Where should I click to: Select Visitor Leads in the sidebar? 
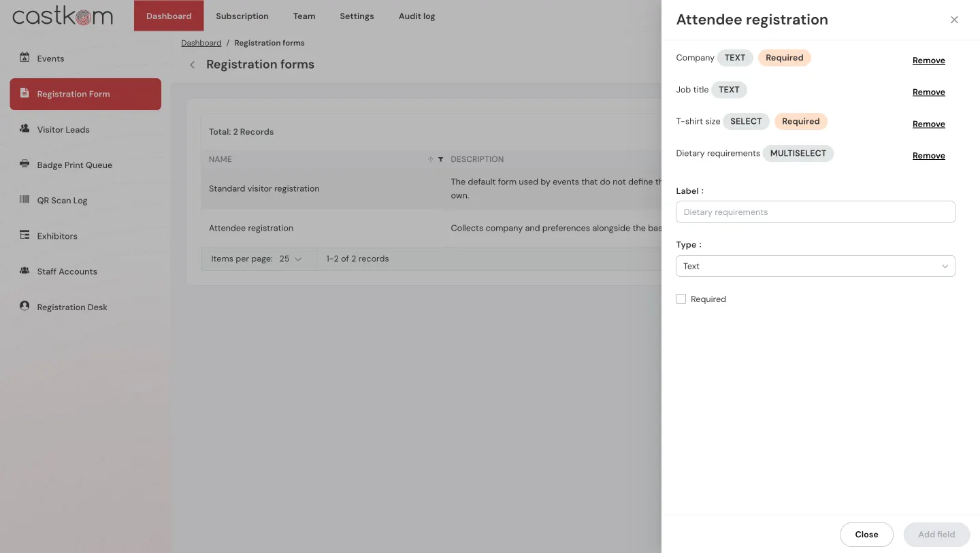click(x=85, y=129)
